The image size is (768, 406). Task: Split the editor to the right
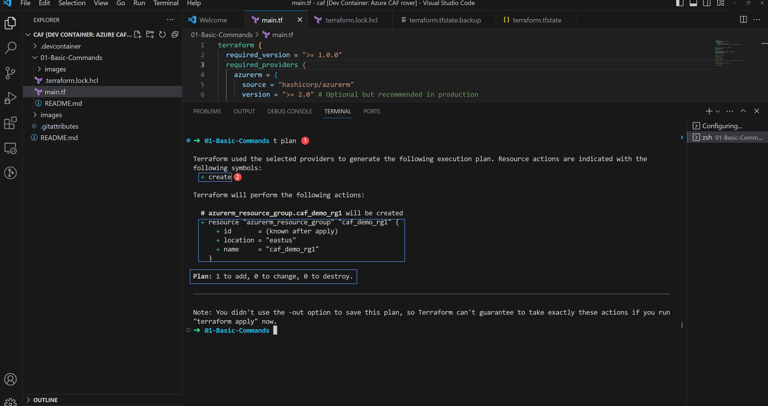743,20
